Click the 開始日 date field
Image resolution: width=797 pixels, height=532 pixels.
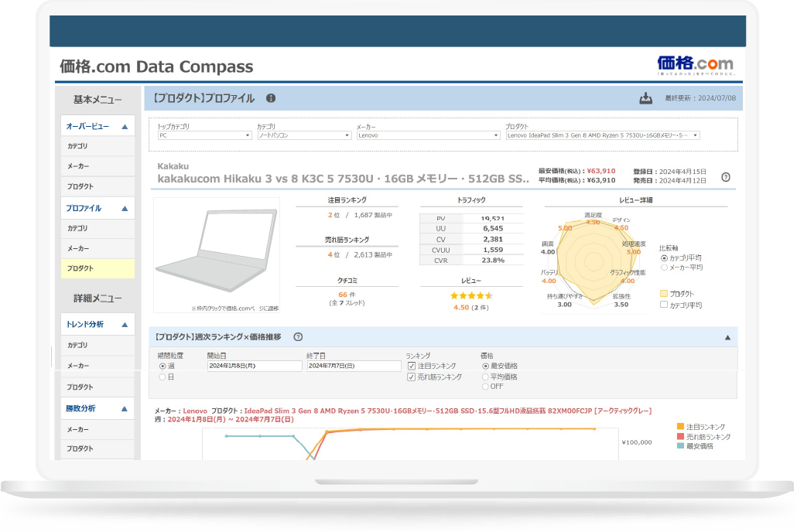[x=255, y=366]
